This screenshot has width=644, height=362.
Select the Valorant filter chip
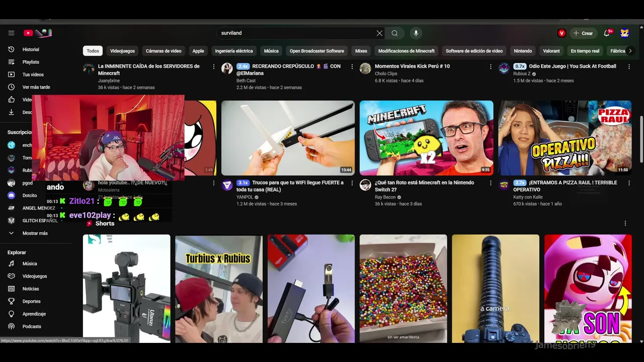pyautogui.click(x=551, y=51)
